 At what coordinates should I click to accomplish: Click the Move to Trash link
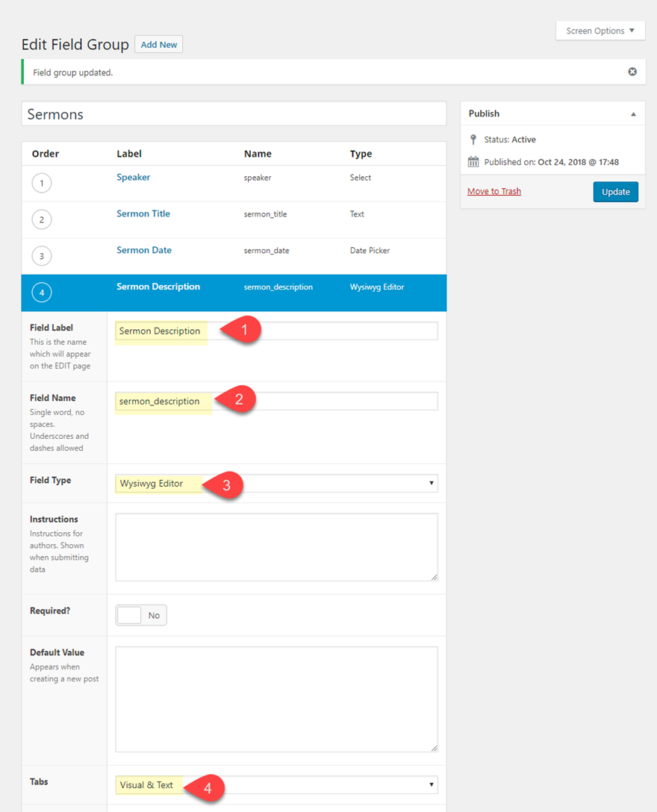click(494, 192)
